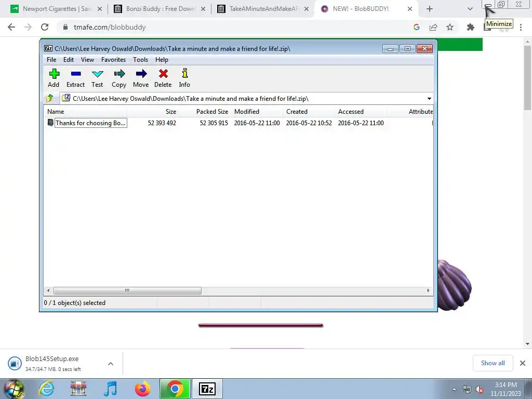Click the 7-Zip taskbar button

[x=207, y=389]
